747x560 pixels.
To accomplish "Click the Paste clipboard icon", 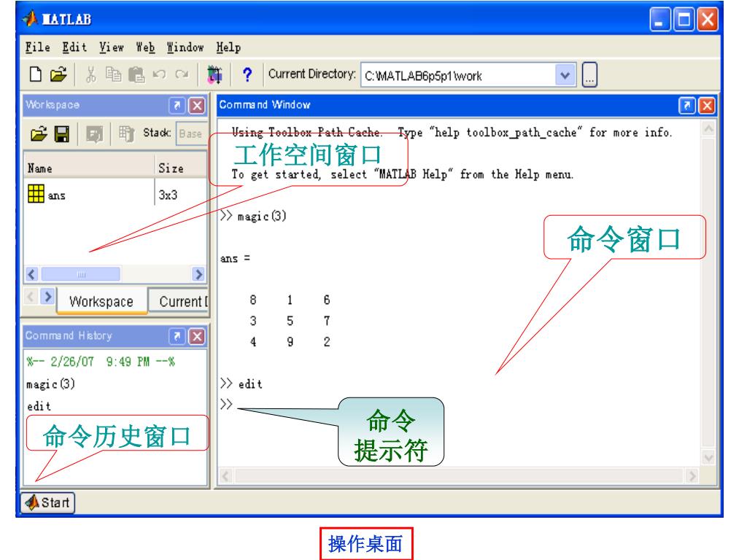I will tap(136, 74).
